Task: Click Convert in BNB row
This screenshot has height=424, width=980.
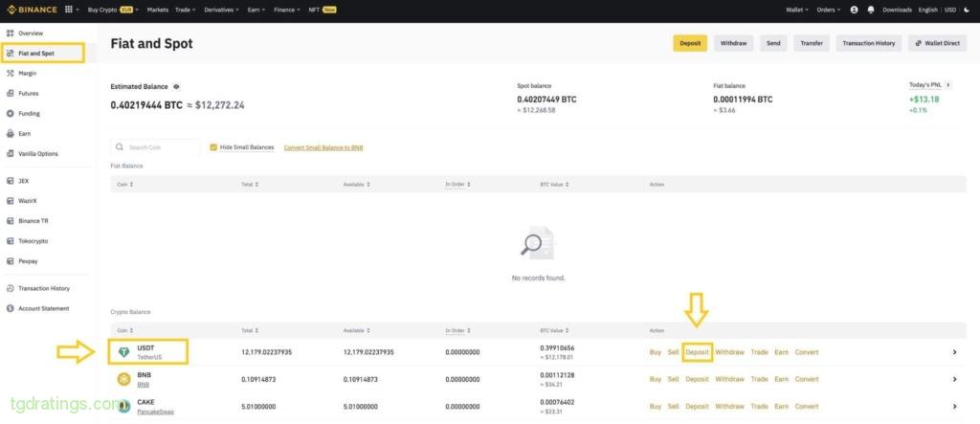Action: (806, 380)
